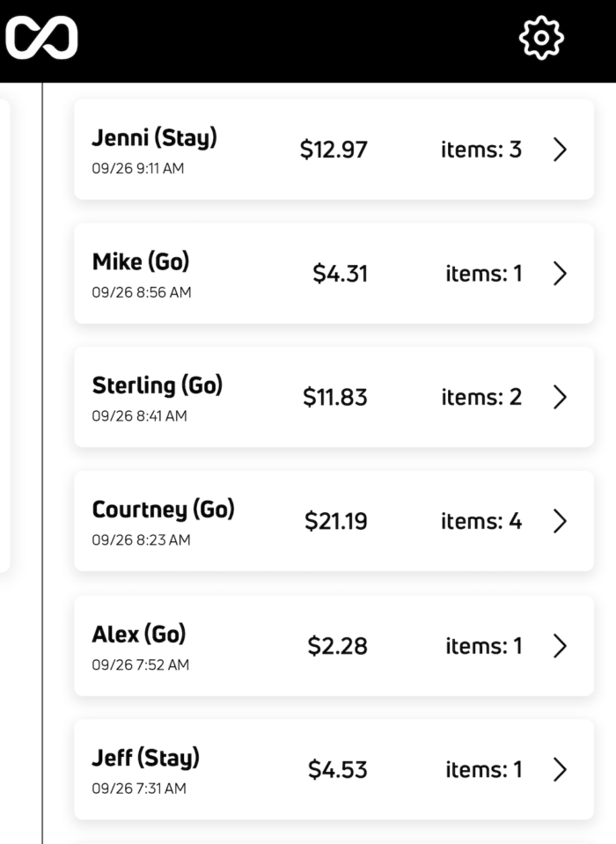The height and width of the screenshot is (844, 616).
Task: Click "items: 4" on Courtney's order
Action: [x=481, y=522]
